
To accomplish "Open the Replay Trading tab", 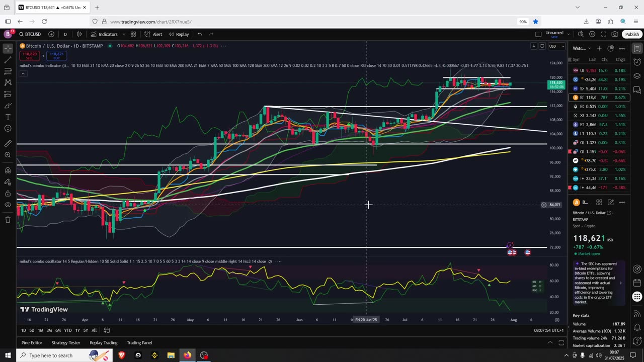I will tap(104, 343).
